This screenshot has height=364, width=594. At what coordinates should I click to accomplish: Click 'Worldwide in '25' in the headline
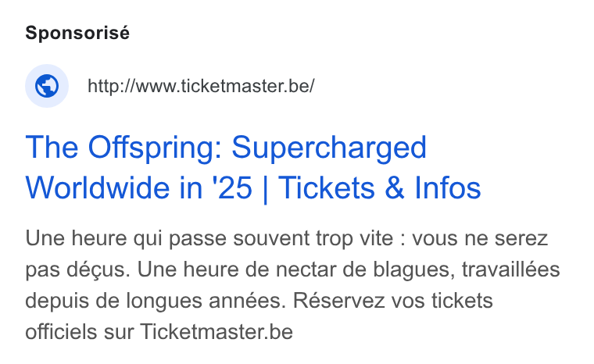pyautogui.click(x=138, y=188)
